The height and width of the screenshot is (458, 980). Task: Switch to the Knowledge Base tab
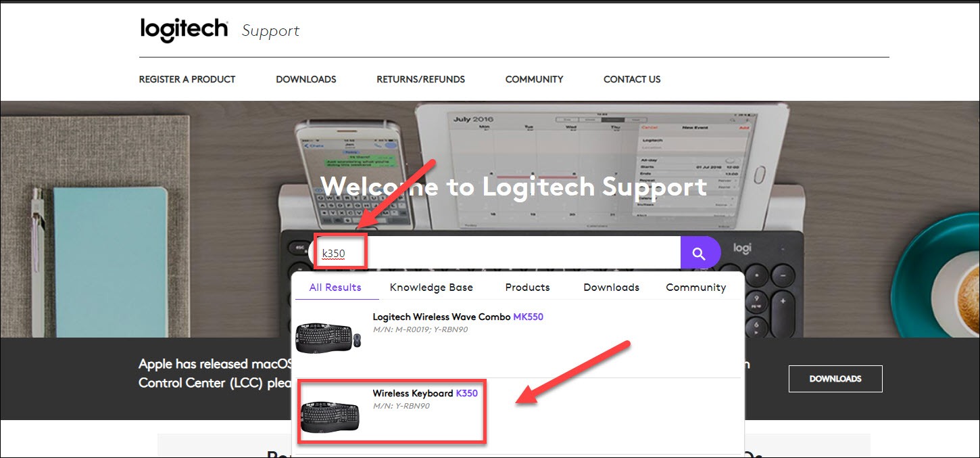point(431,287)
